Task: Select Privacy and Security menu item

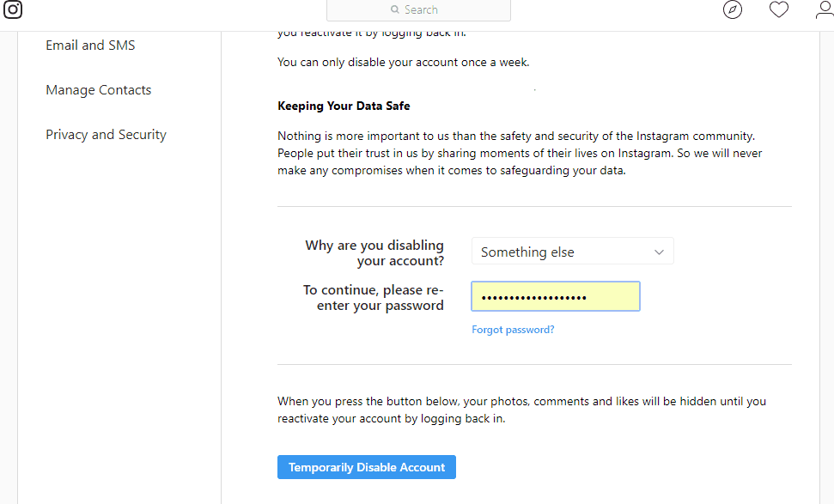Action: [106, 135]
